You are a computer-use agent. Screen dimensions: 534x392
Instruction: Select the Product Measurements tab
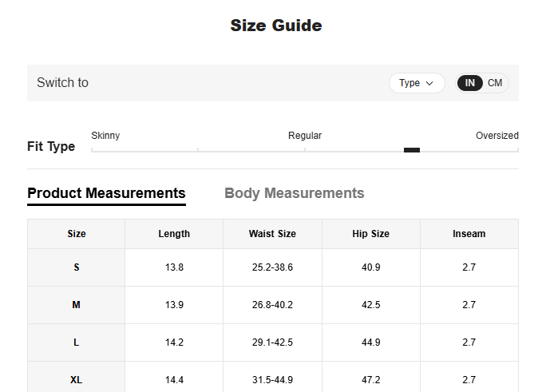(x=106, y=193)
